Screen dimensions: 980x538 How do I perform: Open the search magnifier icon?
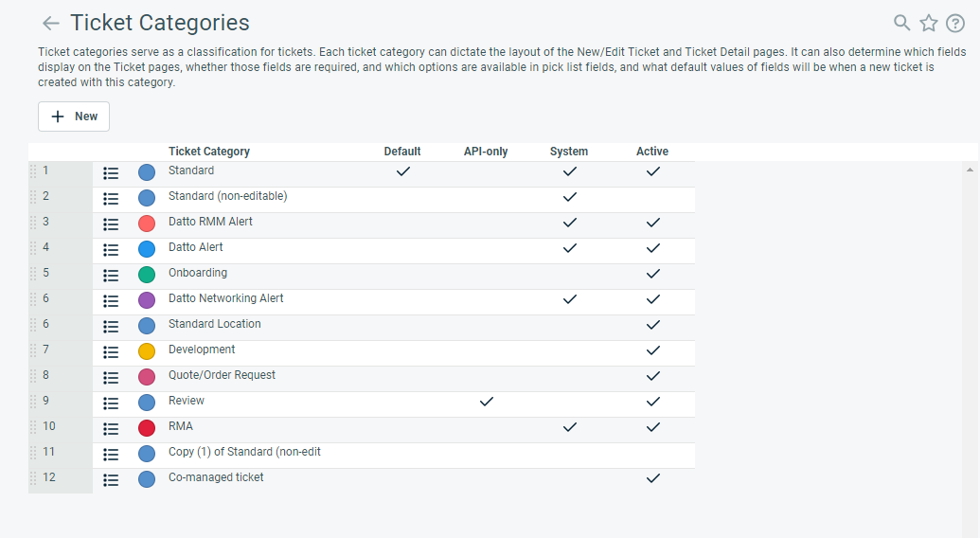pyautogui.click(x=902, y=24)
